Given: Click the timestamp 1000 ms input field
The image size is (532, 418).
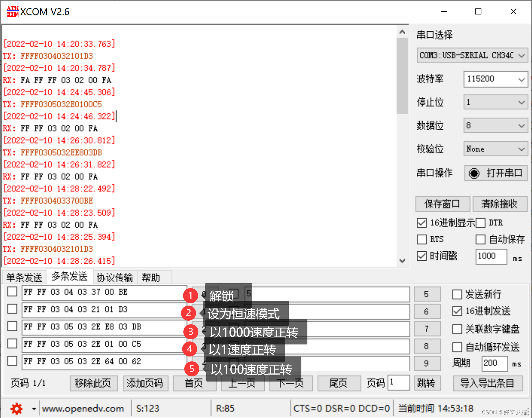Looking at the screenshot, I should (x=491, y=256).
